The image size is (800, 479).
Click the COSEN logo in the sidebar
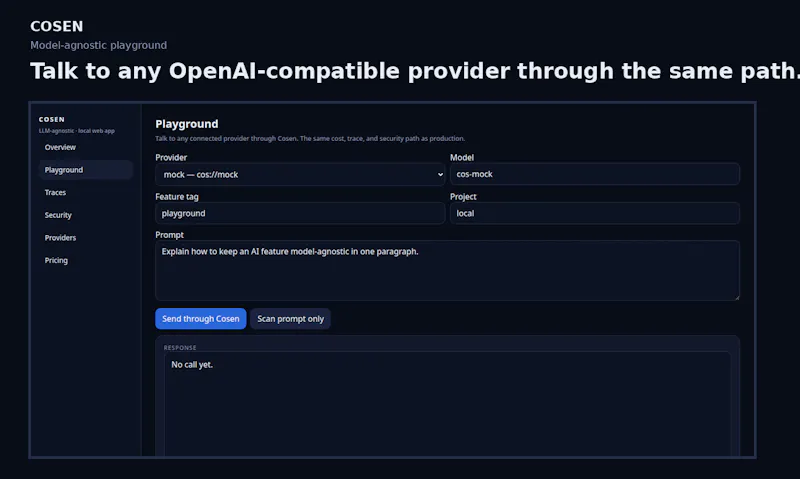(x=52, y=119)
